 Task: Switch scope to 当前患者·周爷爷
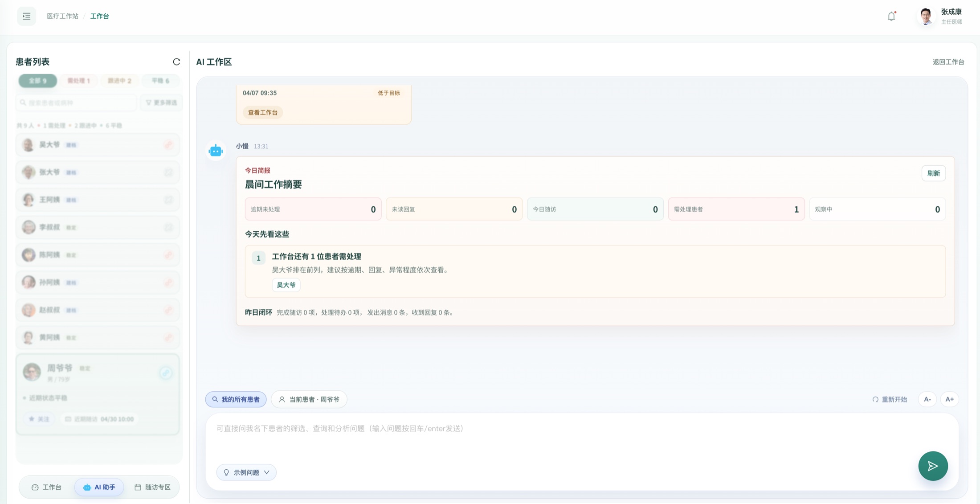coord(309,399)
